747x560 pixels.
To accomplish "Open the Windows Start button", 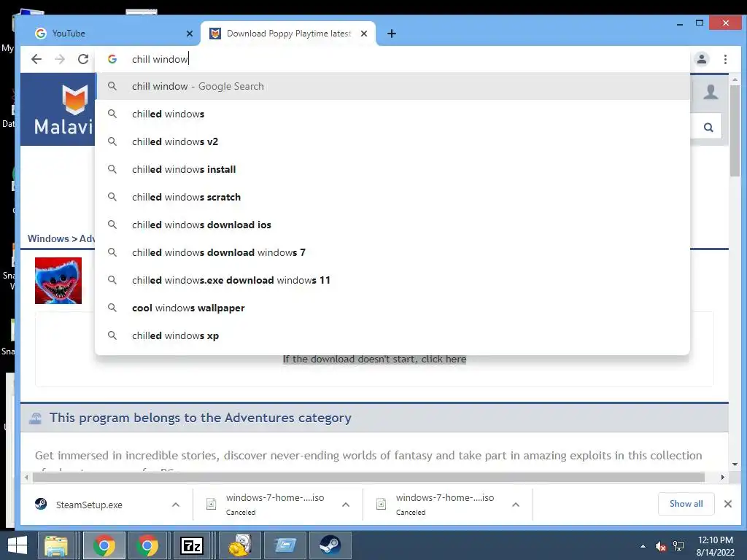I will pyautogui.click(x=18, y=545).
